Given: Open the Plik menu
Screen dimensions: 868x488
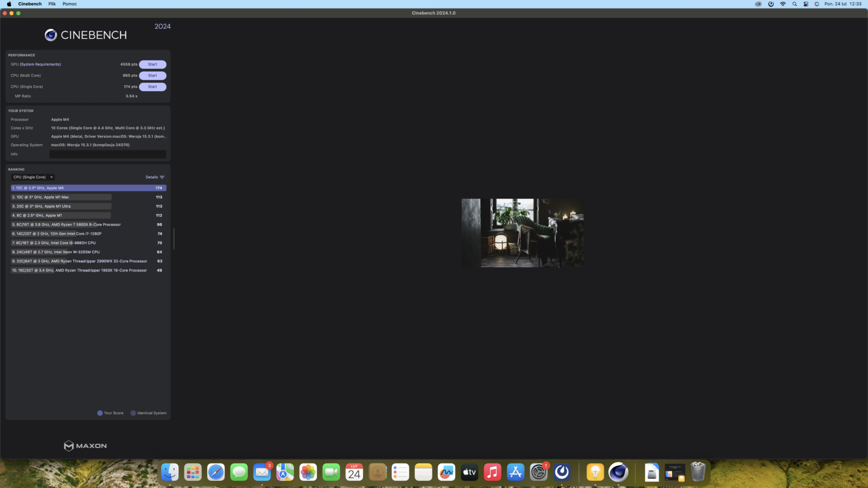Looking at the screenshot, I should pyautogui.click(x=52, y=4).
